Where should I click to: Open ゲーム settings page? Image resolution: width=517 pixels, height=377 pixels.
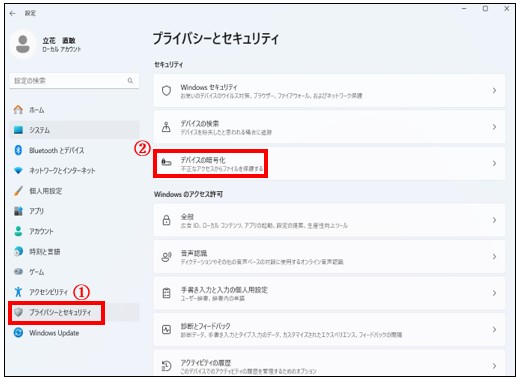coord(74,272)
